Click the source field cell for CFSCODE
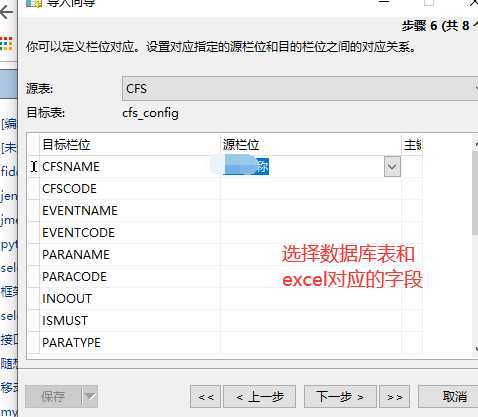The height and width of the screenshot is (417, 478). tap(310, 189)
